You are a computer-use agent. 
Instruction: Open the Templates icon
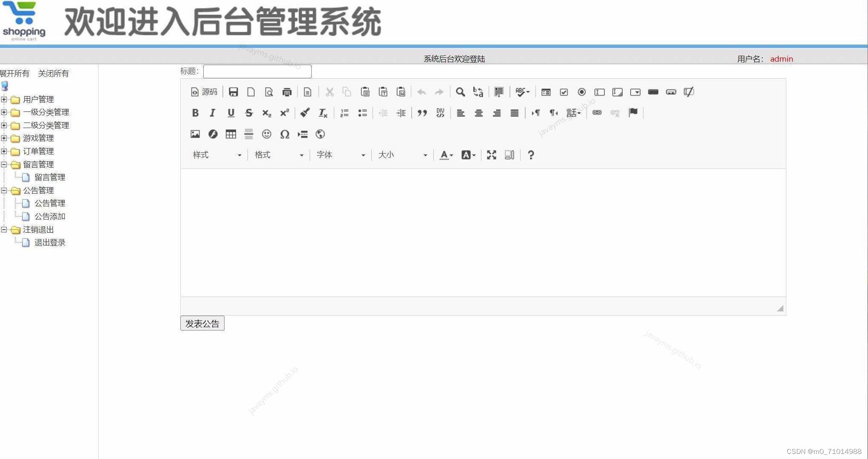coord(307,92)
